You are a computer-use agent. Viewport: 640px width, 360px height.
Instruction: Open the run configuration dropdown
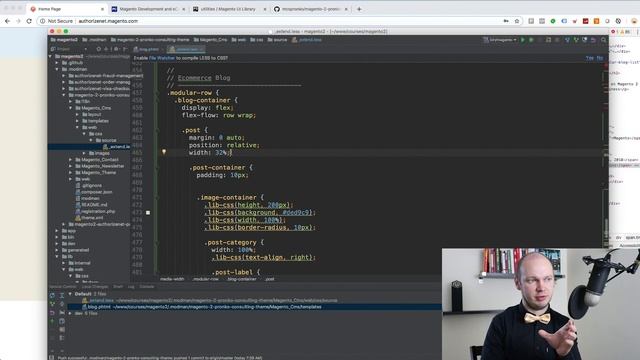click(500, 40)
